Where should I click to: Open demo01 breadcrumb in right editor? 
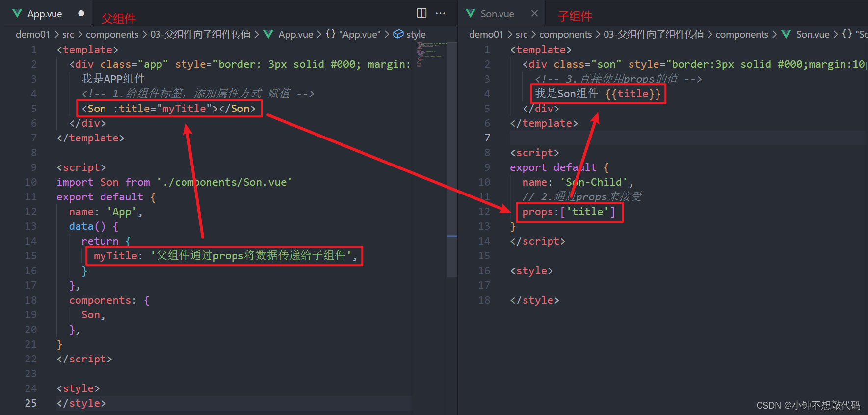point(486,34)
